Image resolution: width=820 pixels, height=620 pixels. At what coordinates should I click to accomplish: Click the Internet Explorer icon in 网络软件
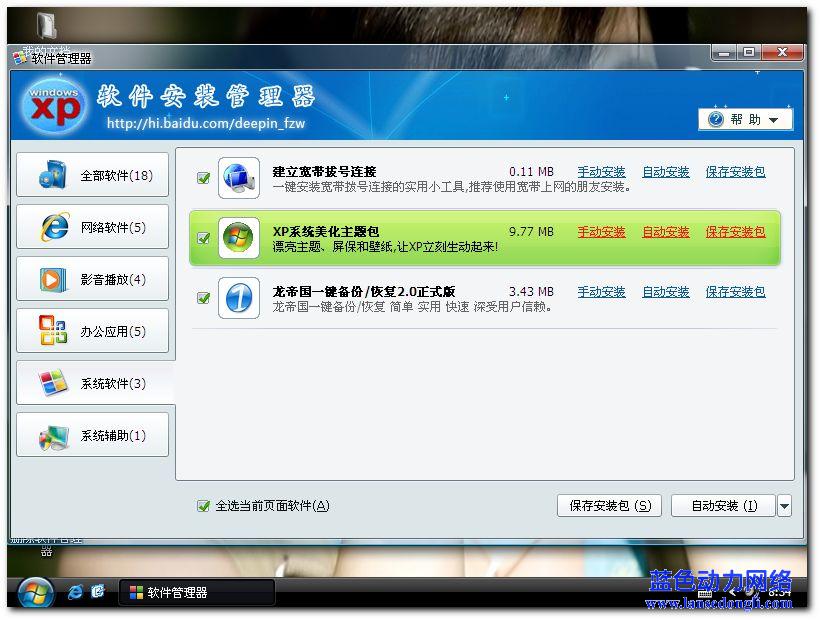[x=54, y=227]
